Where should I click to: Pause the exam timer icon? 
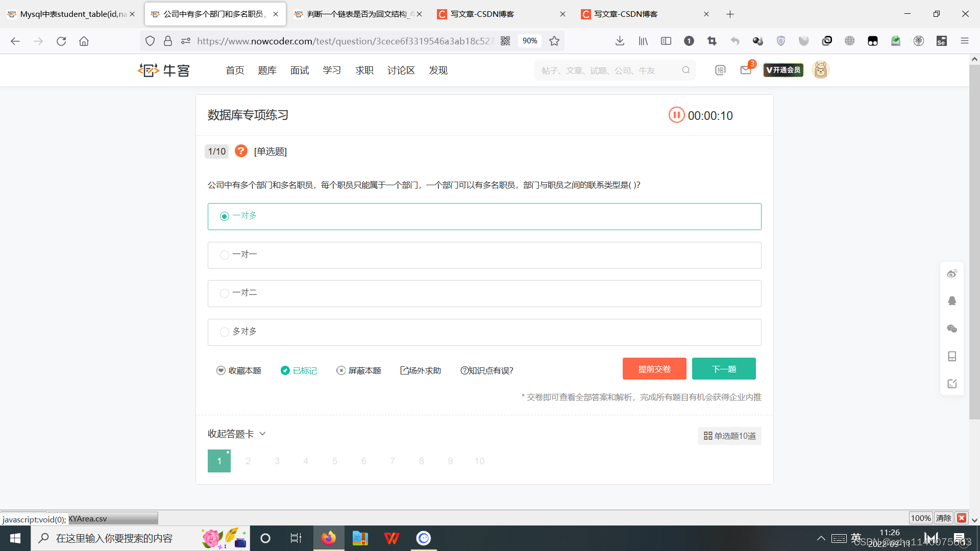[x=676, y=115]
